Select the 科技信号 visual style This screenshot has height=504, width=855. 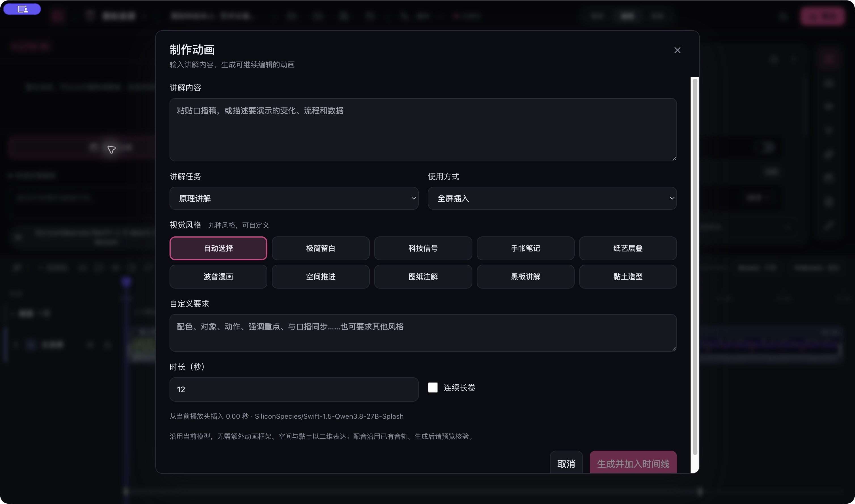tap(423, 248)
